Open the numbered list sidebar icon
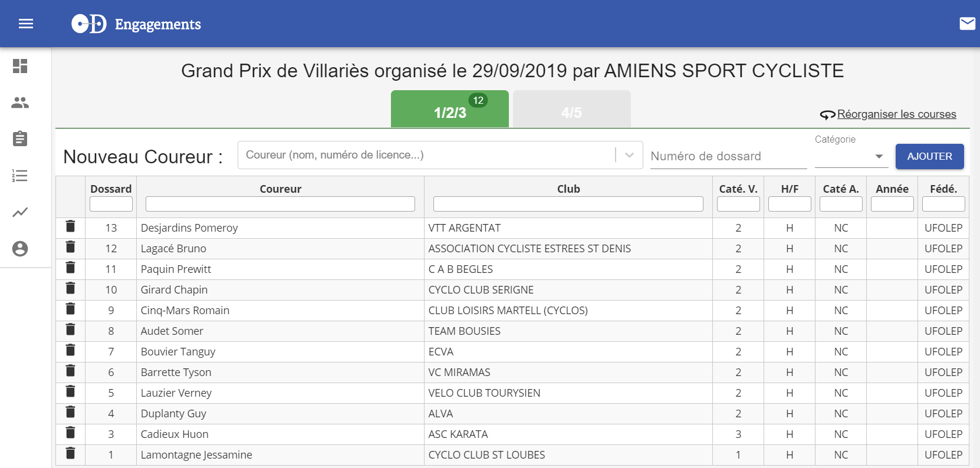 click(x=20, y=176)
